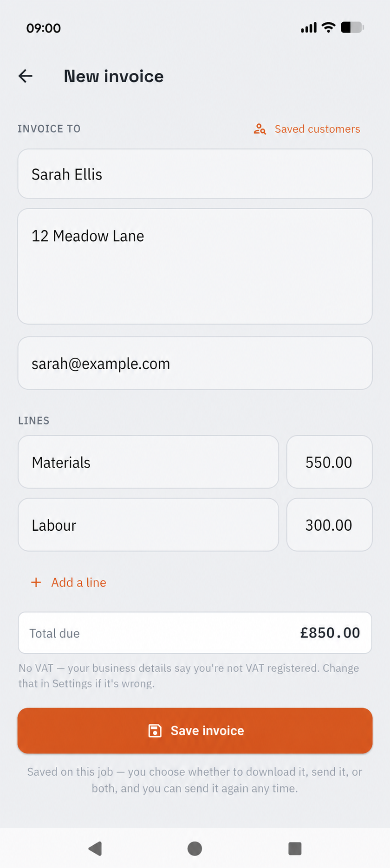Tap the floppy disk save icon

(x=155, y=731)
